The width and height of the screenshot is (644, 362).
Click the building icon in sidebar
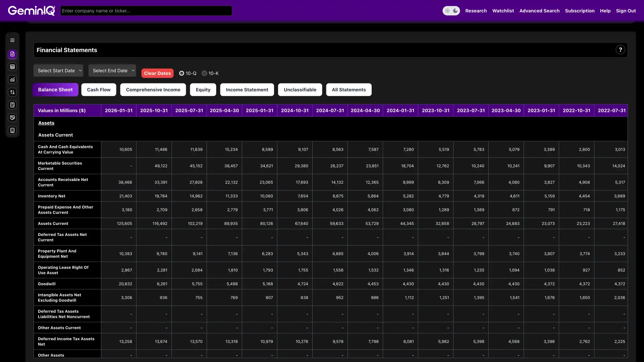(12, 130)
